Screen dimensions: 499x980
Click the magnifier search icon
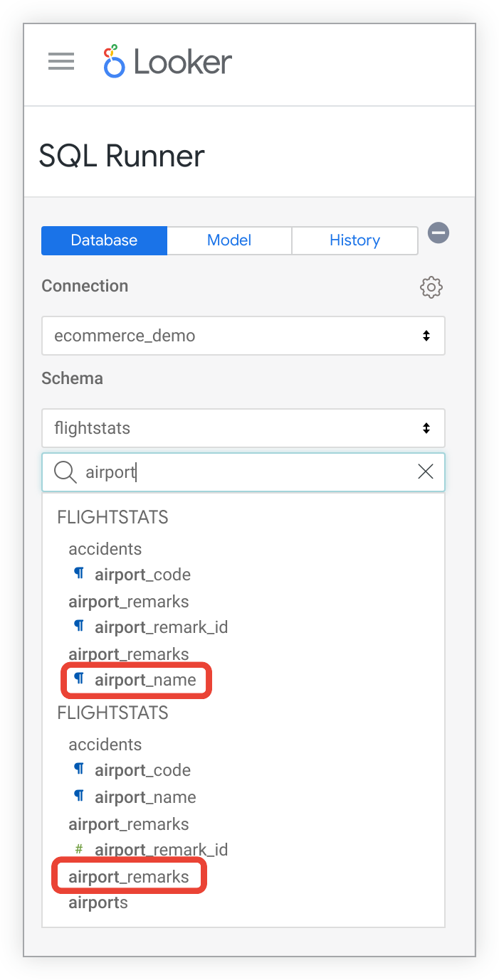[65, 472]
